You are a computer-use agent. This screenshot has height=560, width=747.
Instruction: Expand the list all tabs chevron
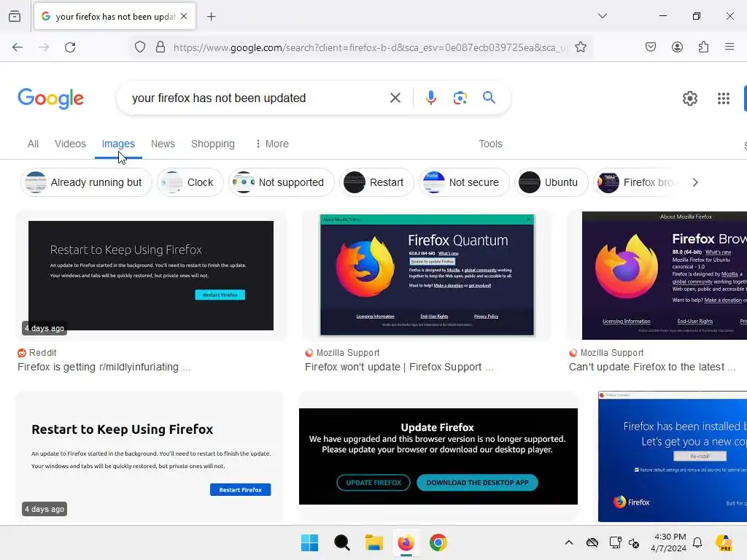click(x=602, y=16)
